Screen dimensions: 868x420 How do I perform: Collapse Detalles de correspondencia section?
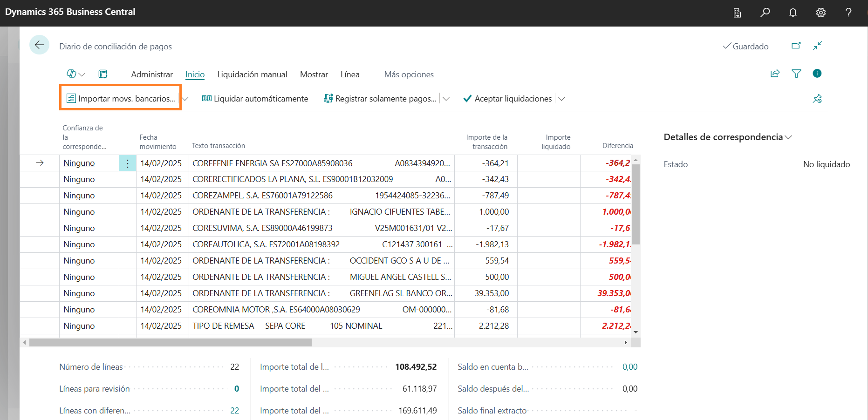click(727, 137)
